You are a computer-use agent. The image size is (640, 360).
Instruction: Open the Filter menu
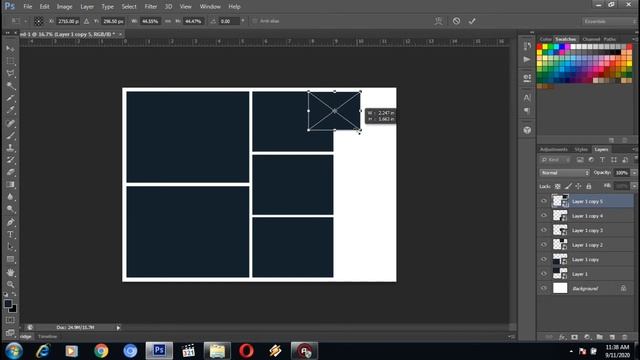pos(151,7)
